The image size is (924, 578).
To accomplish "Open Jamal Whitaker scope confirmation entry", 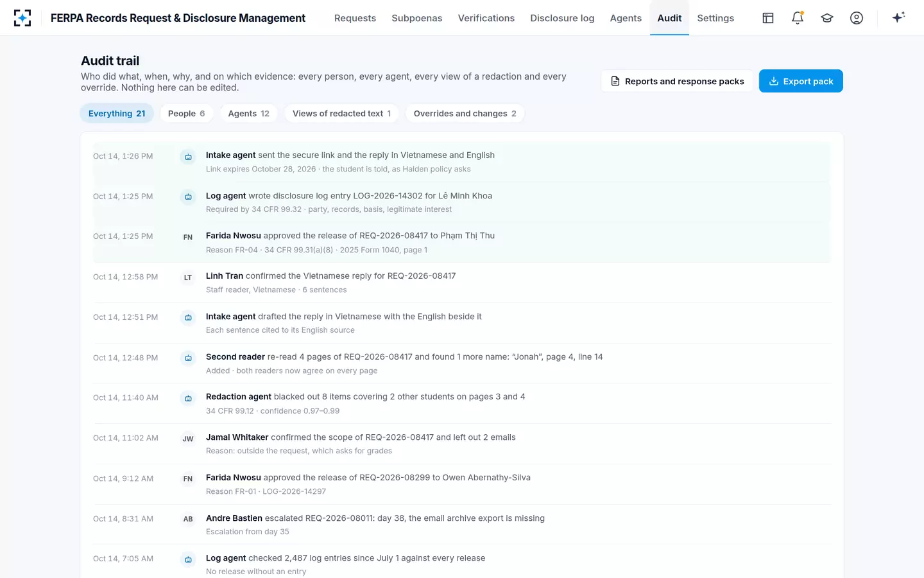I will click(462, 444).
